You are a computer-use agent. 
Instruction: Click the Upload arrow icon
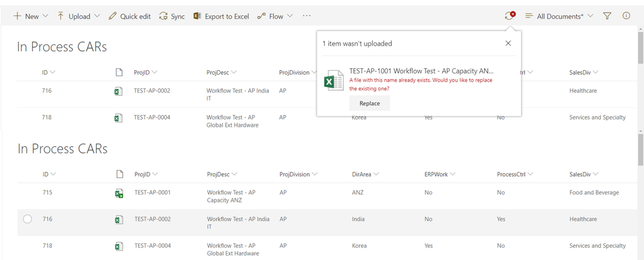coord(61,16)
